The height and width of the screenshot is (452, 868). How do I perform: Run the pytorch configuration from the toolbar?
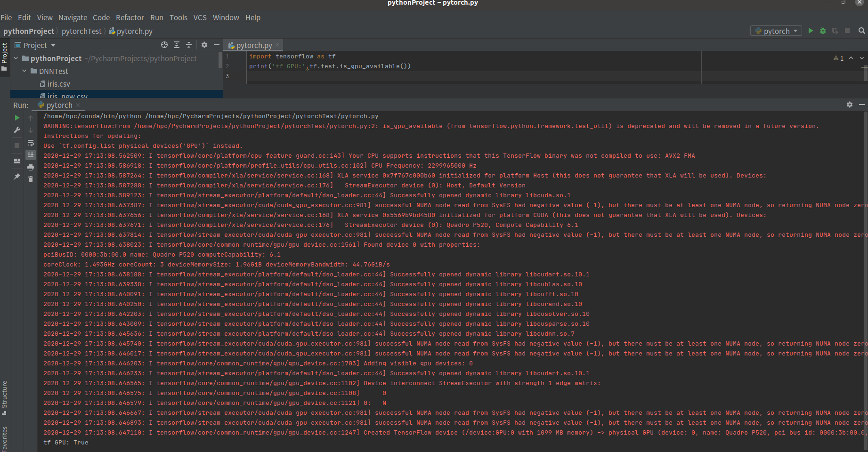pyautogui.click(x=811, y=31)
